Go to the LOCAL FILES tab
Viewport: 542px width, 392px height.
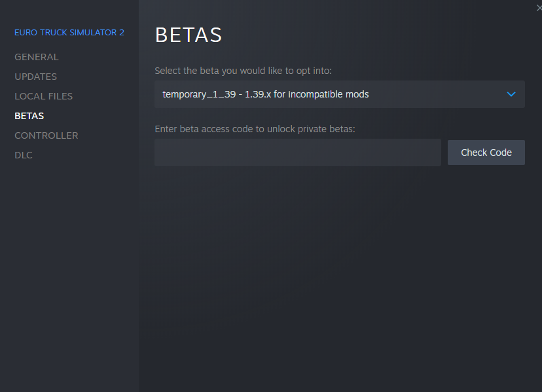[44, 96]
